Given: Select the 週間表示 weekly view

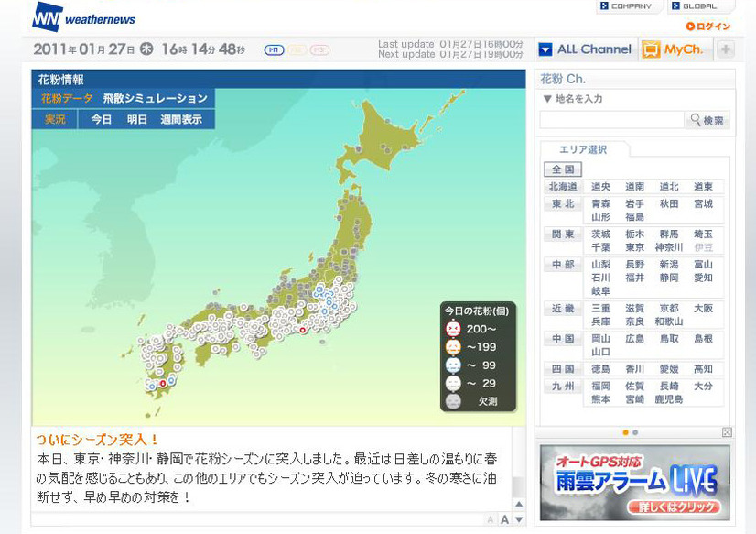Looking at the screenshot, I should click(x=181, y=119).
